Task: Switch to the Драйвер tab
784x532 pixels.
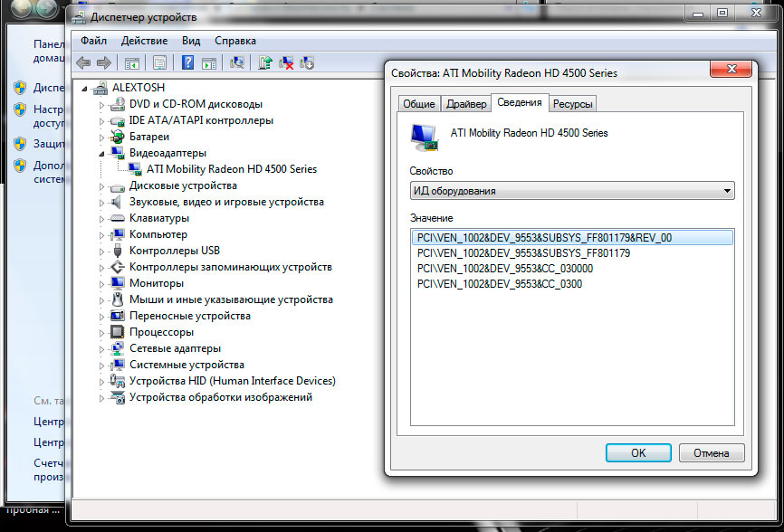Action: pos(466,104)
